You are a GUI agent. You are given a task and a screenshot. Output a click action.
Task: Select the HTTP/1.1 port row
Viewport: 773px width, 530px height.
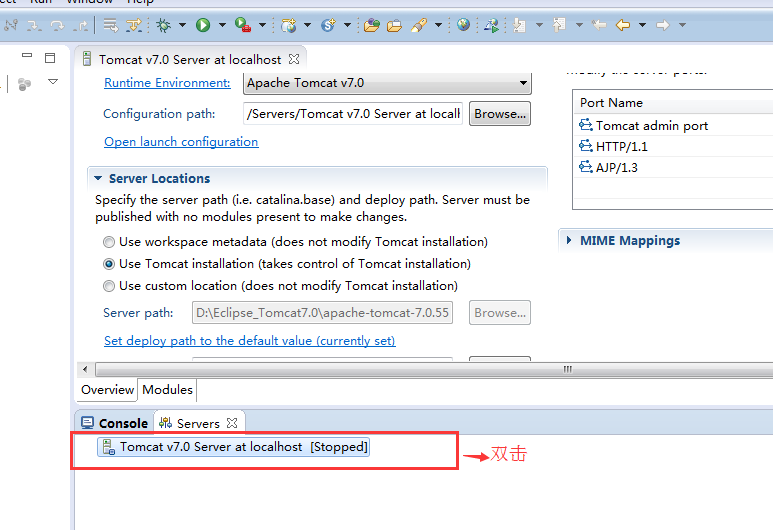(674, 146)
